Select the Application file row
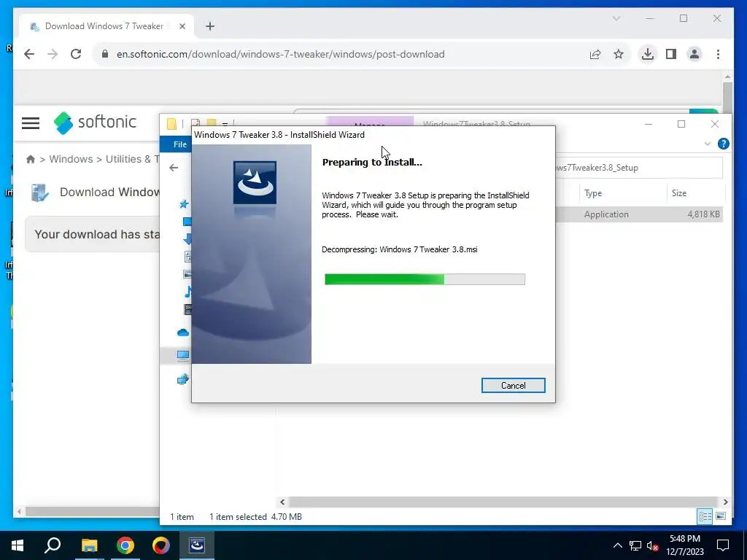Screen dimensions: 747x560 click(640, 214)
